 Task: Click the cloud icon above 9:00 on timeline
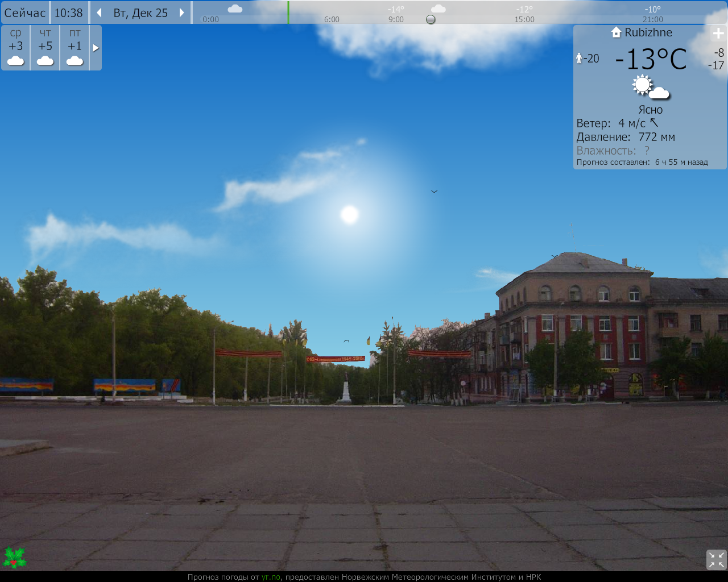438,9
